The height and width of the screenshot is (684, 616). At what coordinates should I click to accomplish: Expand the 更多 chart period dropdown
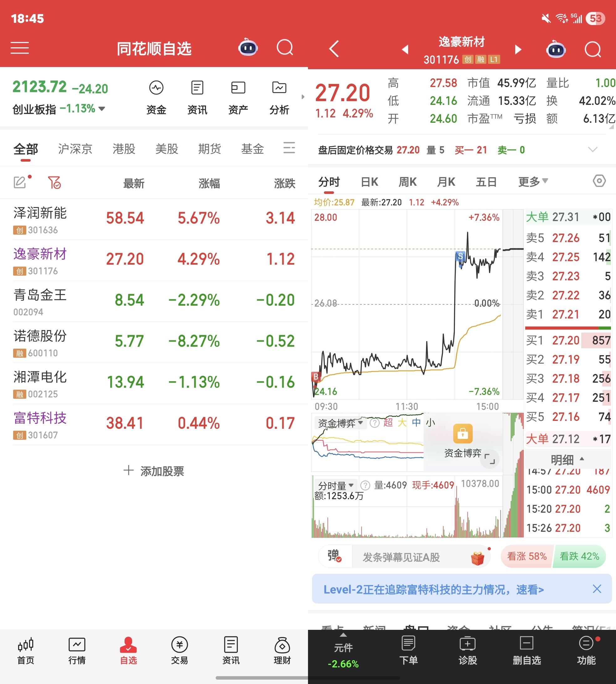[x=533, y=182]
